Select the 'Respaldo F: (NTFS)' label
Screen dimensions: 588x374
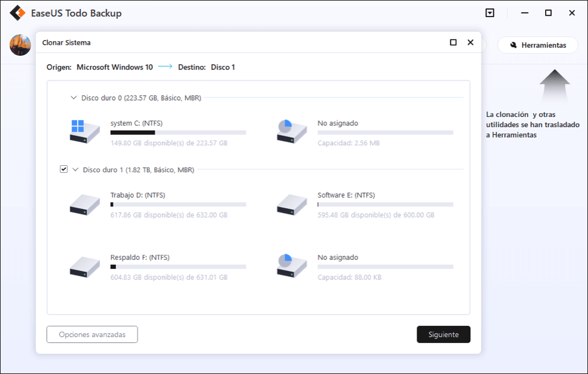140,258
